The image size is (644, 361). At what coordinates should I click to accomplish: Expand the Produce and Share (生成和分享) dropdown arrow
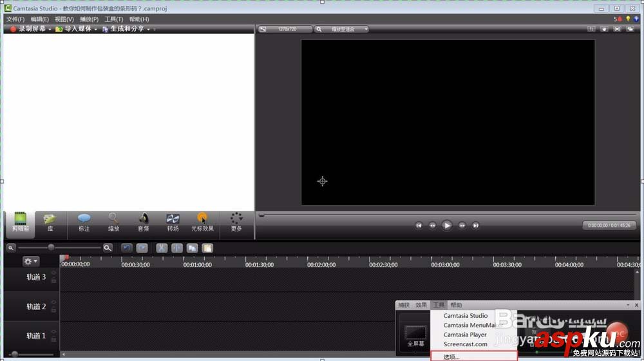coord(148,29)
